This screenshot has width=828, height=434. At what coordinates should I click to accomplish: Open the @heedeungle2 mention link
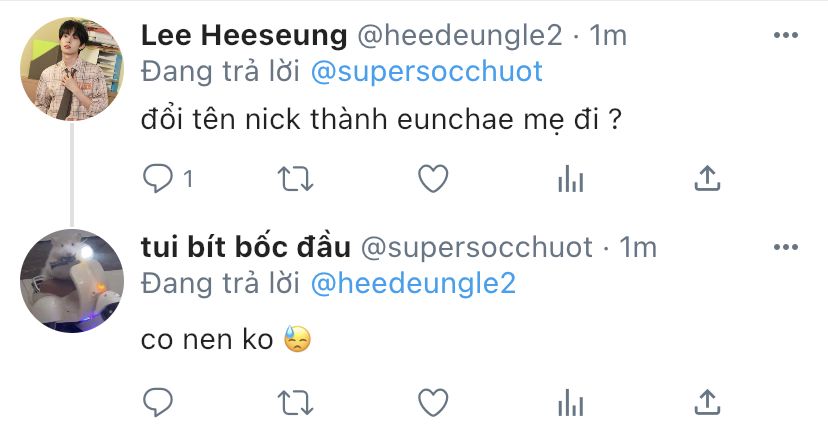(413, 284)
